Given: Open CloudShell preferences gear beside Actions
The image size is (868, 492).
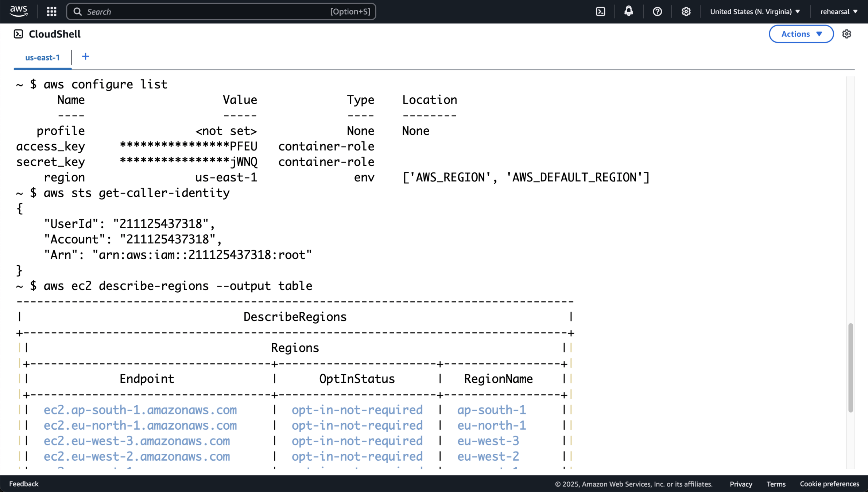Looking at the screenshot, I should [846, 34].
